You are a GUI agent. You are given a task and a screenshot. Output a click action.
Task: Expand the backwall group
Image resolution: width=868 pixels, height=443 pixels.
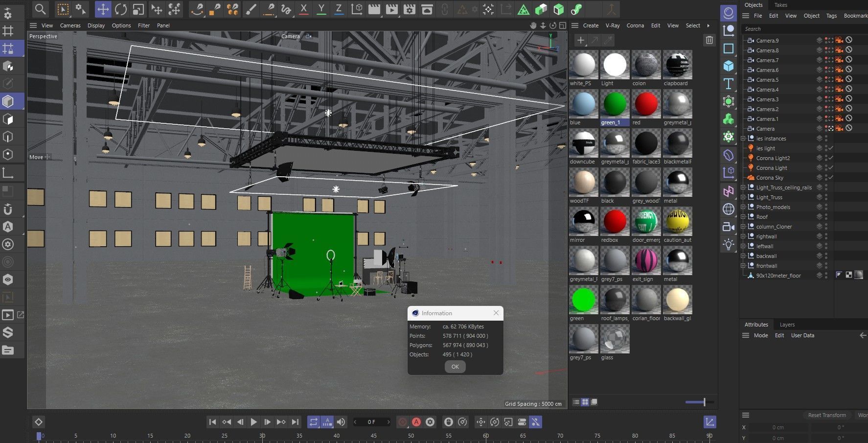click(743, 256)
